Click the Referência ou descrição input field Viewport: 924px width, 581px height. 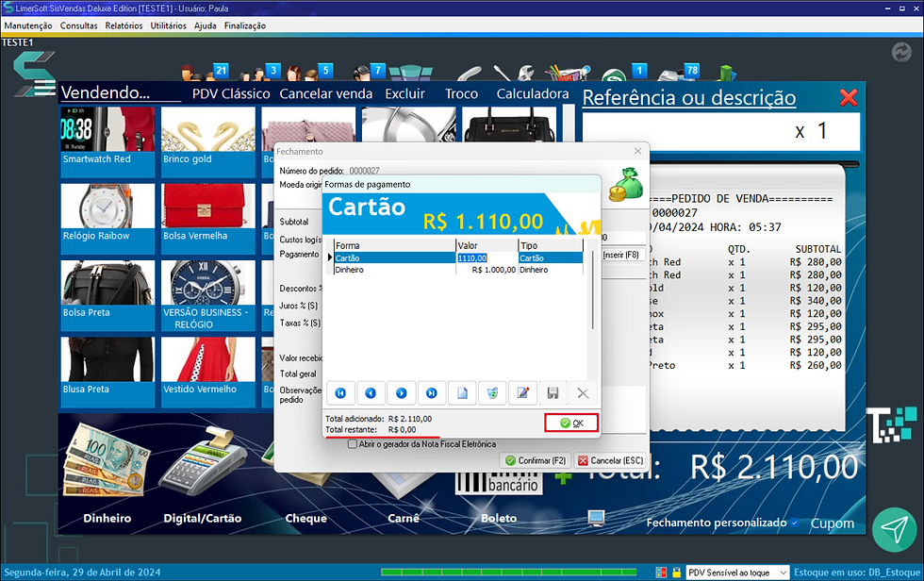pyautogui.click(x=721, y=132)
